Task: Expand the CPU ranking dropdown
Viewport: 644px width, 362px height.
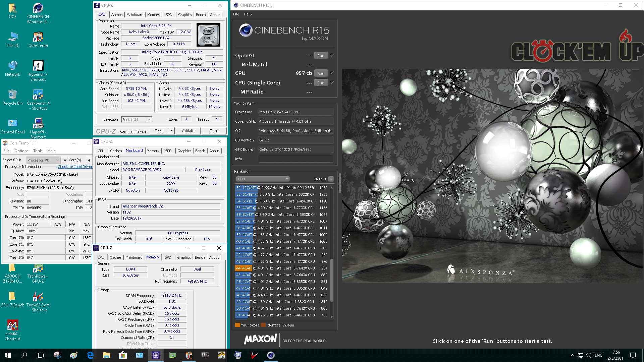Action: pyautogui.click(x=262, y=179)
